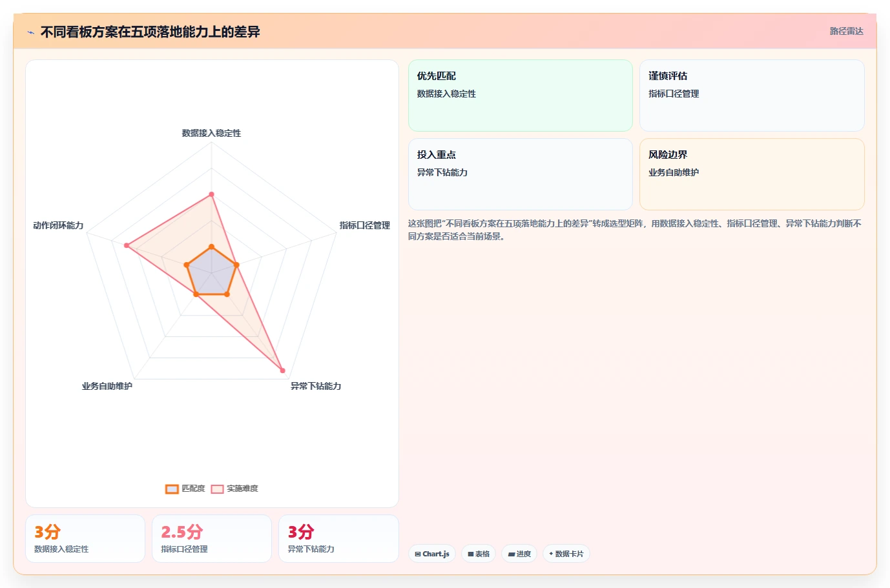Open the 风险边界 card

coord(752,174)
